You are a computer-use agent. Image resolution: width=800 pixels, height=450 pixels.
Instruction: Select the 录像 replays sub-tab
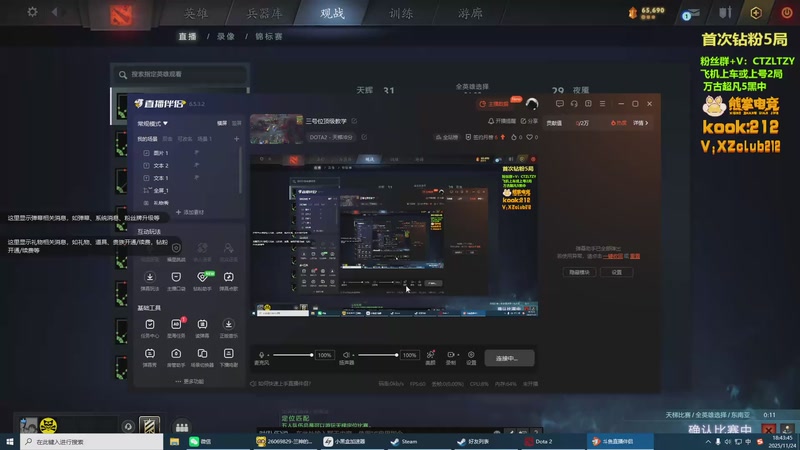click(x=226, y=36)
